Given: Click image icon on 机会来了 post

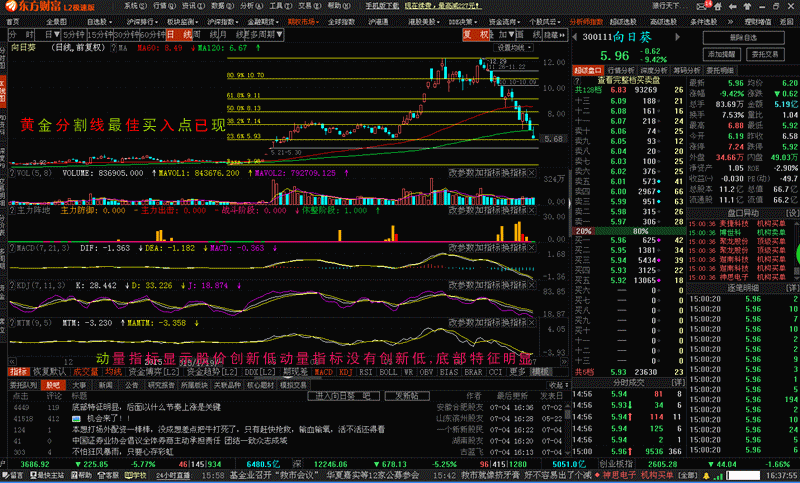Looking at the screenshot, I should click(x=77, y=419).
